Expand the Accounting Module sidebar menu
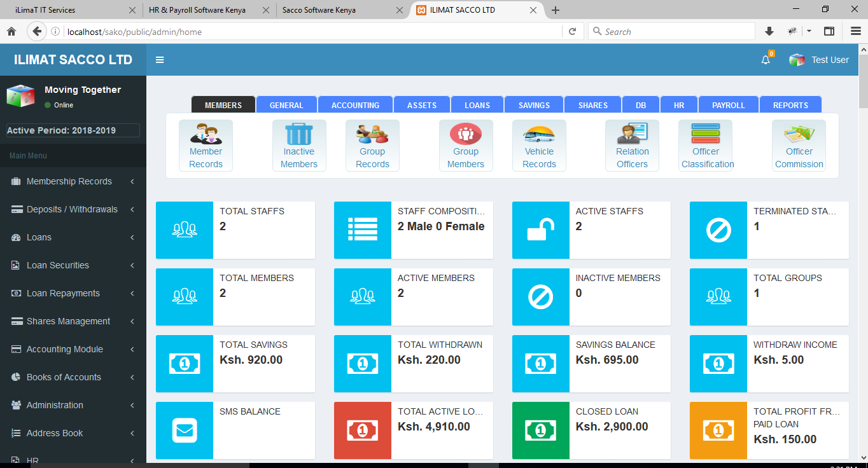Screen dimensions: 868x468 (x=64, y=349)
